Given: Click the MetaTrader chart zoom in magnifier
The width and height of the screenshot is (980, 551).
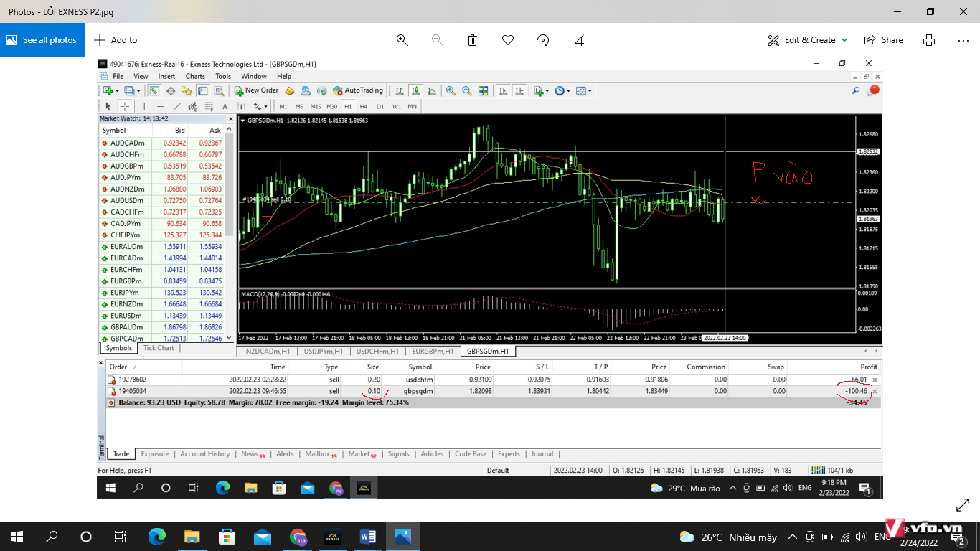Looking at the screenshot, I should 451,91.
